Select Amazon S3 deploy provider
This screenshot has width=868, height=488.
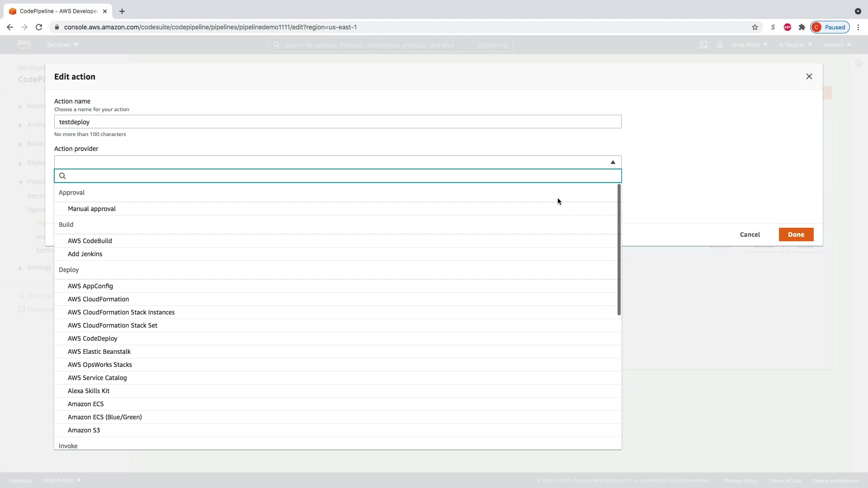[x=84, y=430]
